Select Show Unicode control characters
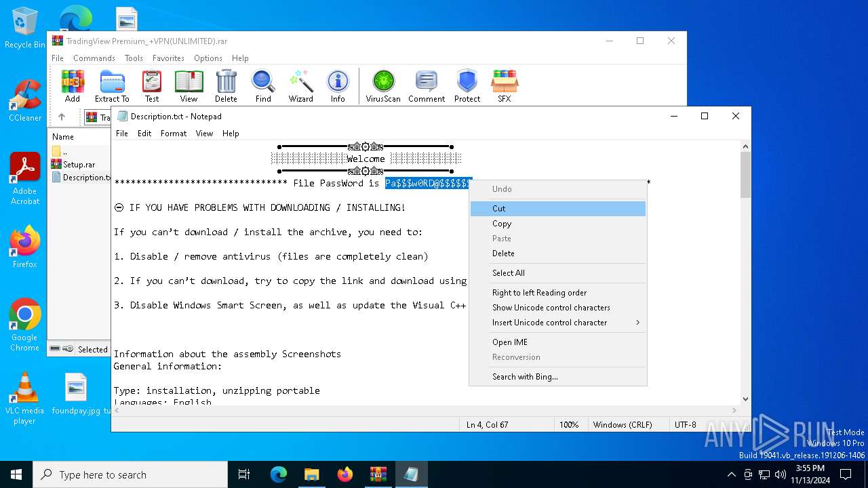Image resolution: width=868 pixels, height=488 pixels. pos(558,308)
